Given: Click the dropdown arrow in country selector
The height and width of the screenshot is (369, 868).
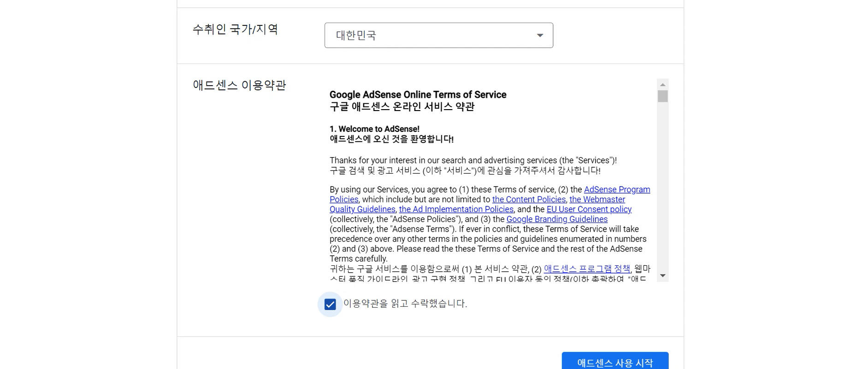Looking at the screenshot, I should (540, 35).
